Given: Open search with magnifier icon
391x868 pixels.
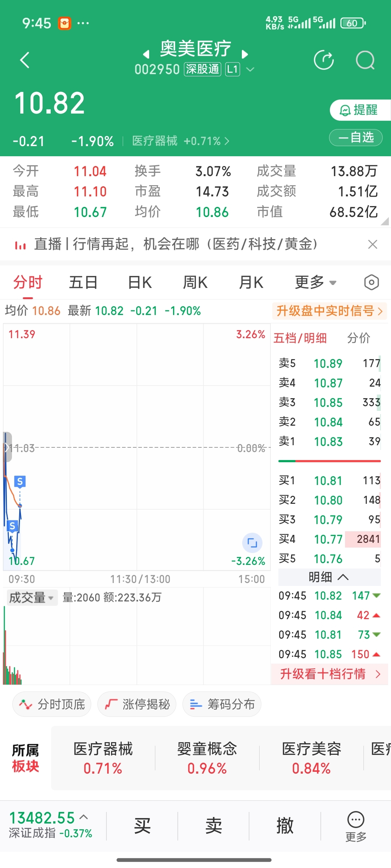Looking at the screenshot, I should [365, 60].
